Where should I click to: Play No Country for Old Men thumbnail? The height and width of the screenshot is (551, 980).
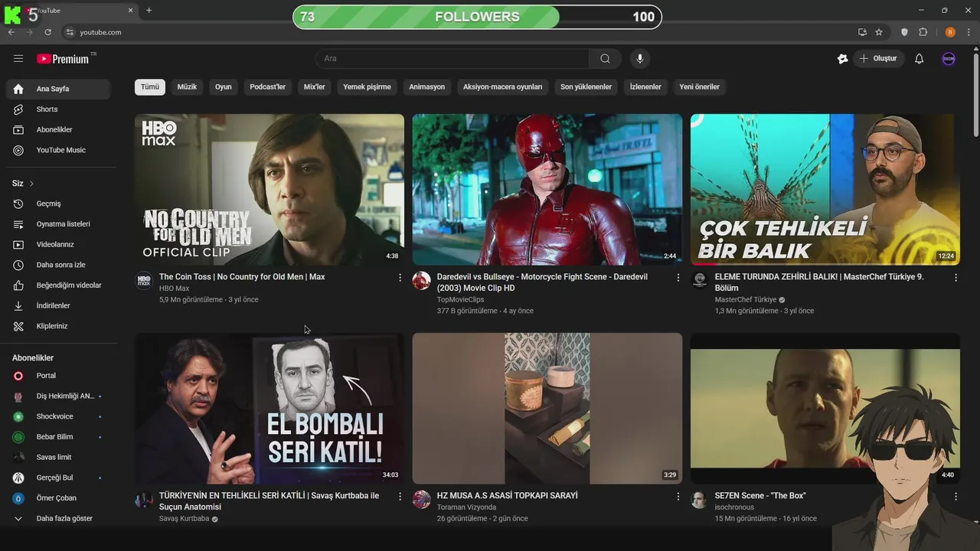point(269,190)
